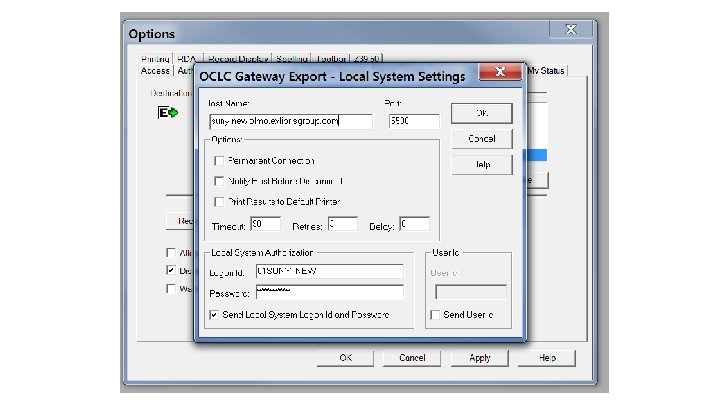The width and height of the screenshot is (720, 405).
Task: Click the Logon Id text field
Action: click(x=330, y=271)
